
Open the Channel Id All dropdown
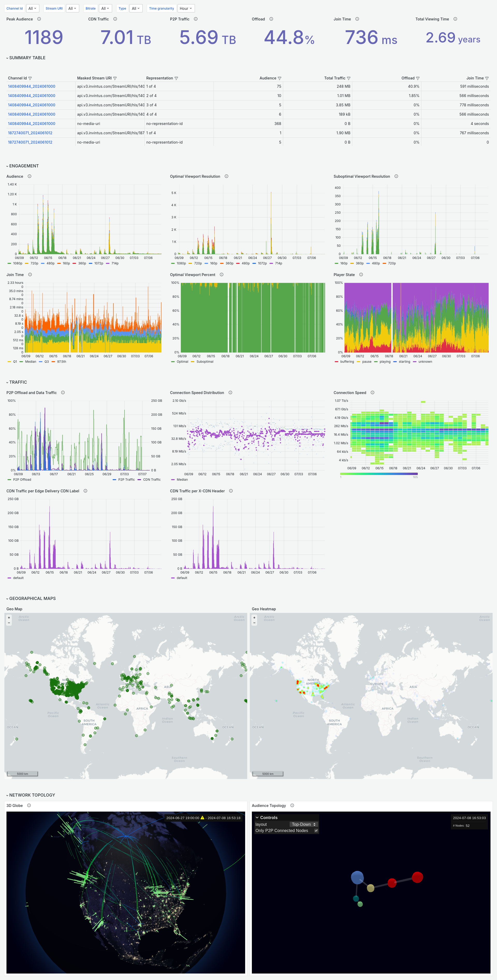[32, 8]
